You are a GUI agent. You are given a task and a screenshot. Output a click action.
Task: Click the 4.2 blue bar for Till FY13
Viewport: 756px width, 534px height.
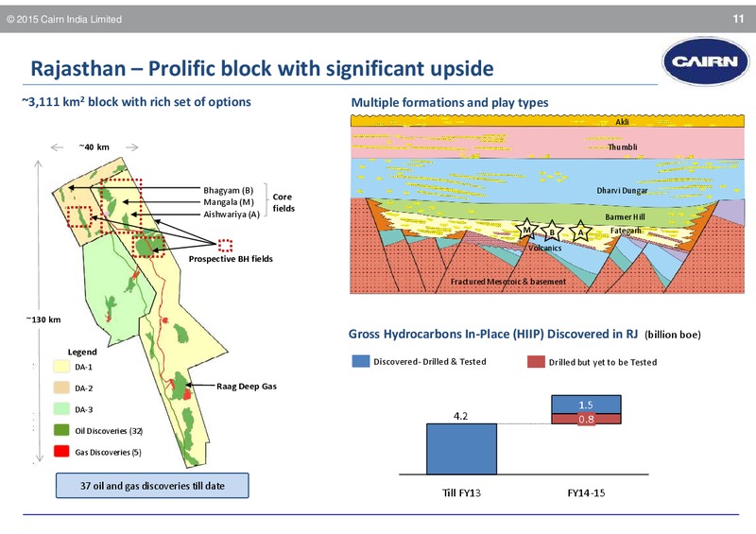pyautogui.click(x=461, y=449)
